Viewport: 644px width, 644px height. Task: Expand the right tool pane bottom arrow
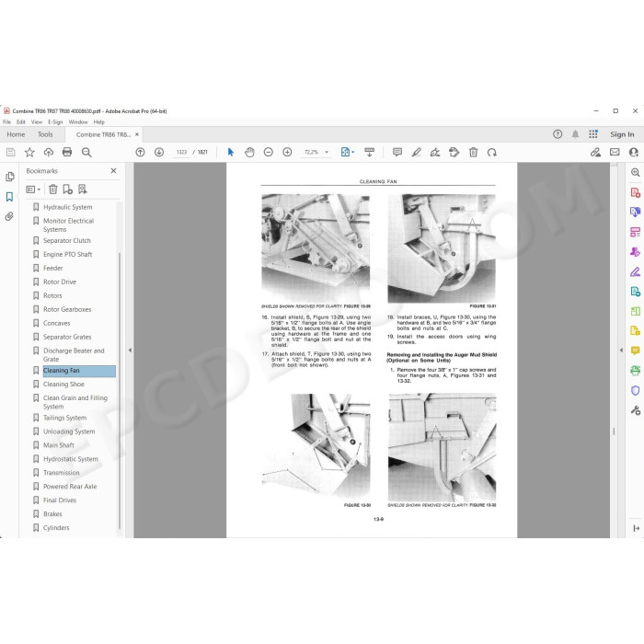[x=637, y=528]
